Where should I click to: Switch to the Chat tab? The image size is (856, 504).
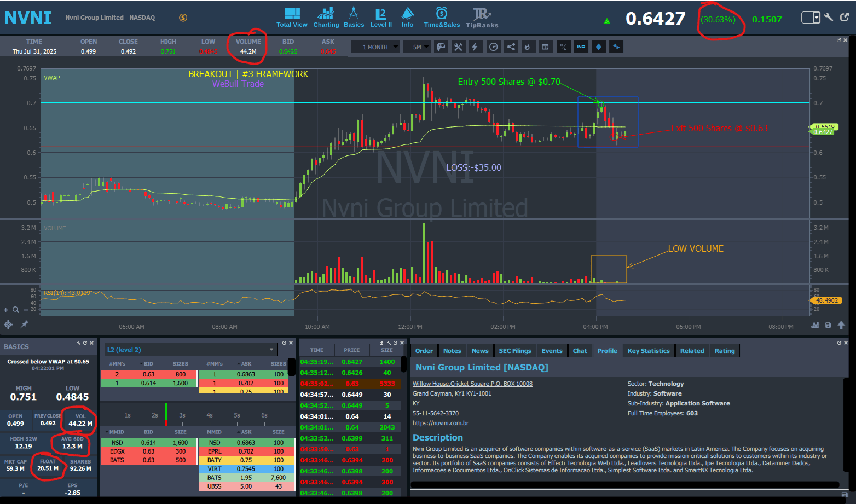click(x=580, y=351)
